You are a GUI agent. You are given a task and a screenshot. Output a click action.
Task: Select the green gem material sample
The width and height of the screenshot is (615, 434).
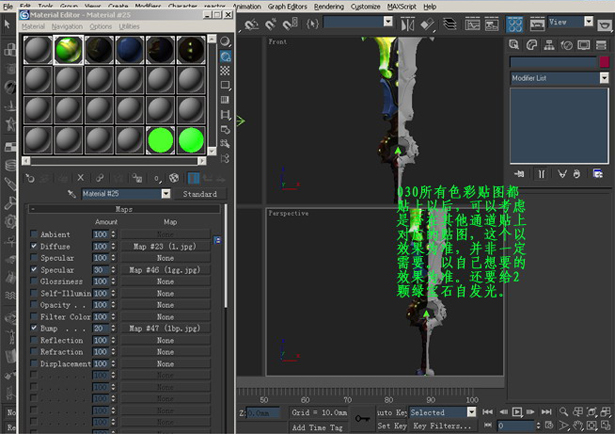160,140
